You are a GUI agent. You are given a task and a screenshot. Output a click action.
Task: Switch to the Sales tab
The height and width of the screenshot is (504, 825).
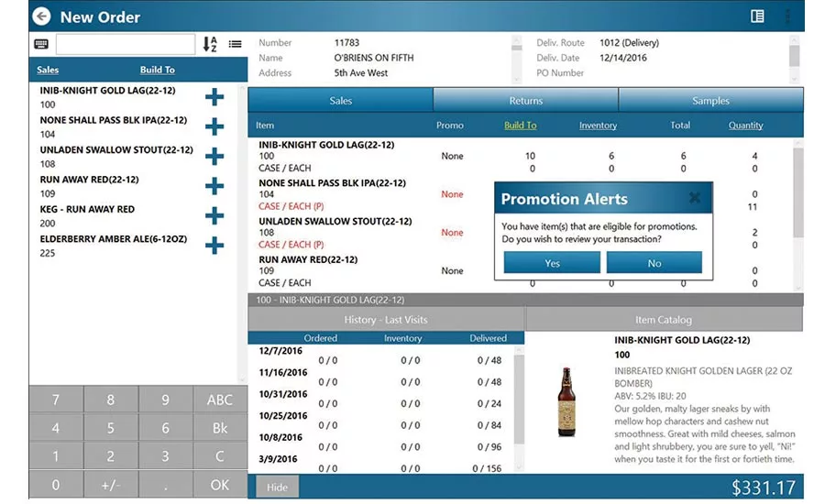[340, 100]
